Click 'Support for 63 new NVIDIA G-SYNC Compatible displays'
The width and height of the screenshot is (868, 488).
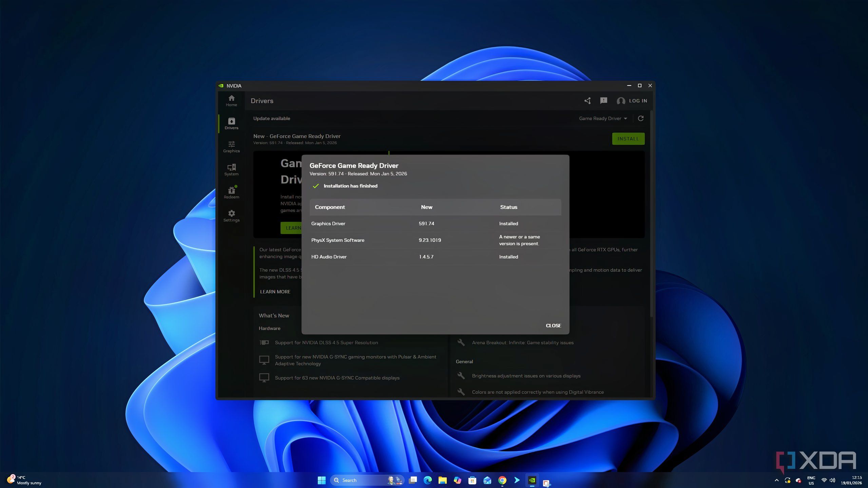tap(337, 378)
